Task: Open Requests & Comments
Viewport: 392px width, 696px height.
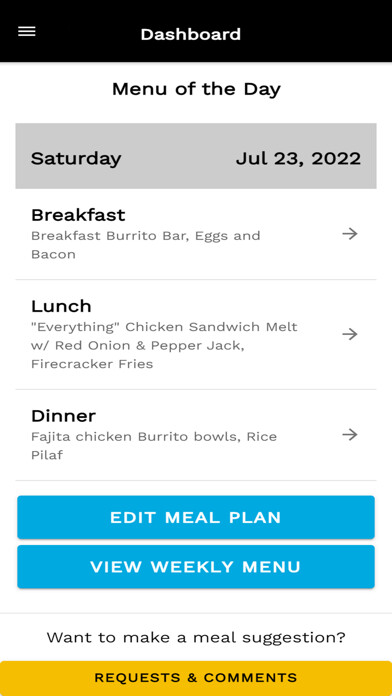Action: click(x=196, y=678)
